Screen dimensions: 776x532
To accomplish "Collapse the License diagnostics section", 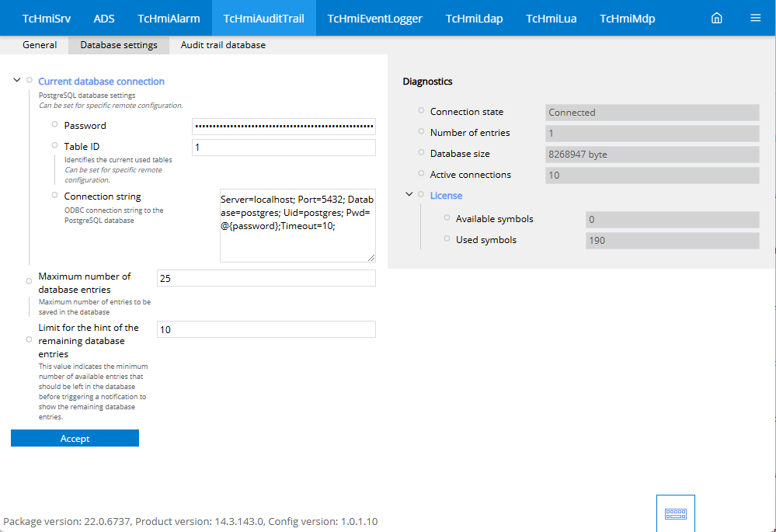I will 409,194.
